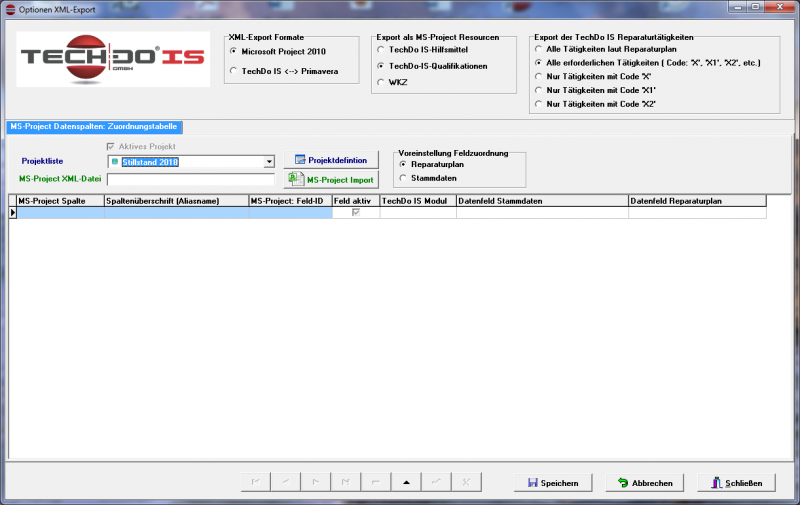Click TechDo IS Modul column header
Image resolution: width=800 pixels, height=505 pixels.
coord(418,201)
